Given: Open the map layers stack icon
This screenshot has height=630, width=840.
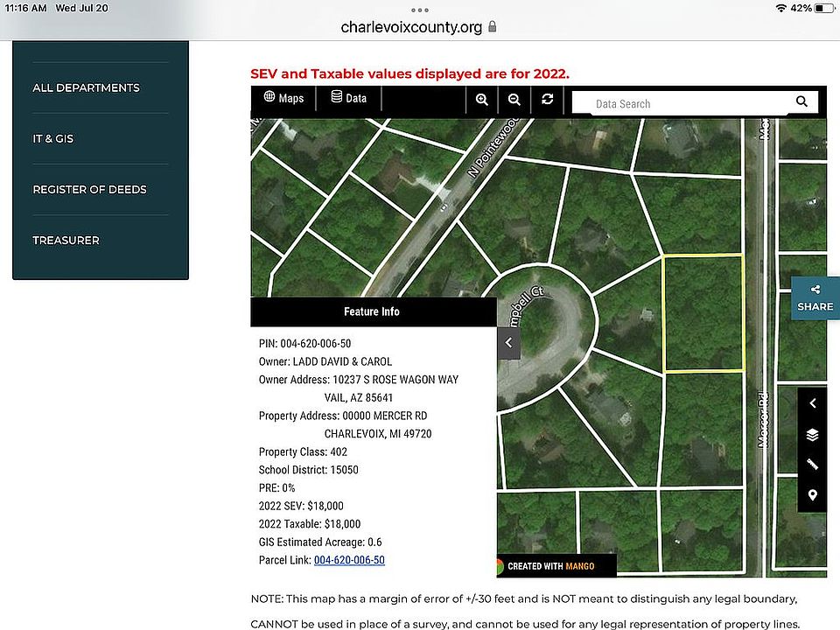Looking at the screenshot, I should [x=813, y=435].
